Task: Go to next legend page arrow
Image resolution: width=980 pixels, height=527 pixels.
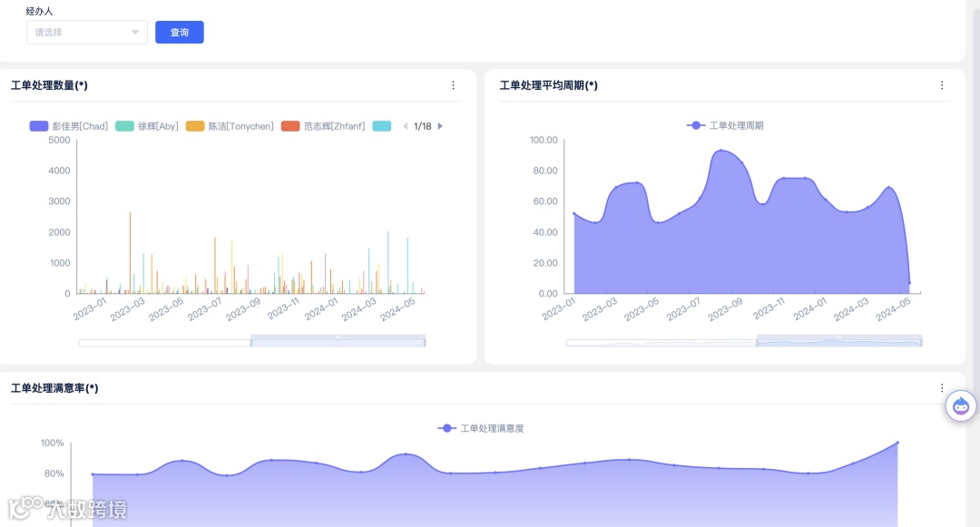Action: click(x=440, y=126)
